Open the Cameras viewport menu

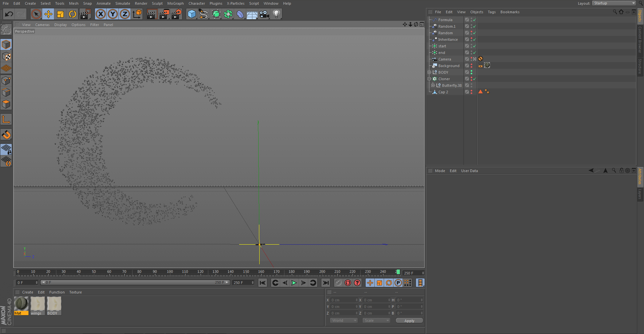point(42,25)
